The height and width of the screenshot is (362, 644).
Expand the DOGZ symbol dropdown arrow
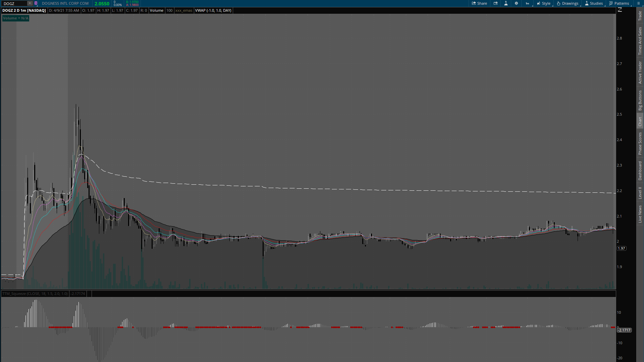click(x=30, y=3)
